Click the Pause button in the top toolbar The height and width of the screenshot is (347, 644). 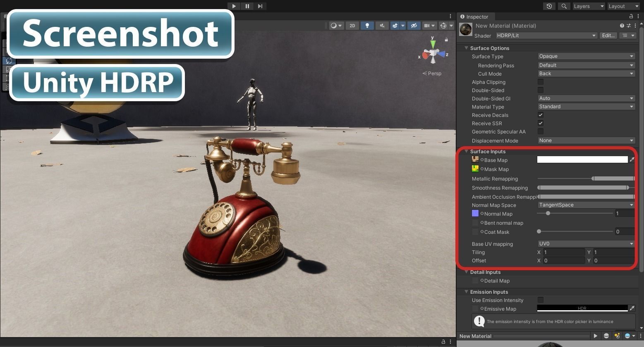tap(247, 6)
